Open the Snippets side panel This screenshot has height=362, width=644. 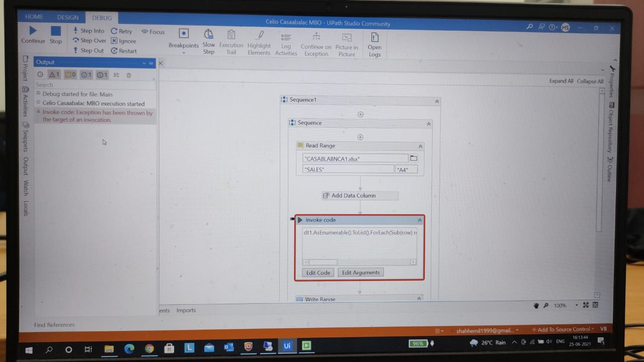[x=26, y=137]
